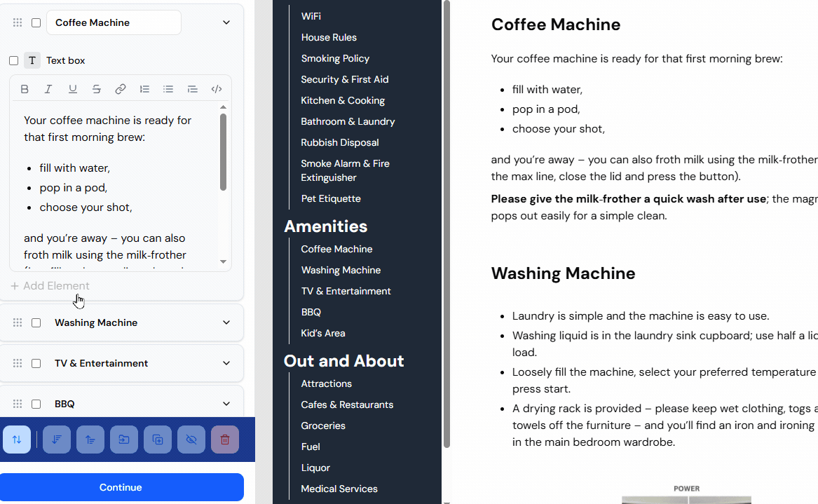
Task: Collapse the Coffee Machine section
Action: point(226,22)
